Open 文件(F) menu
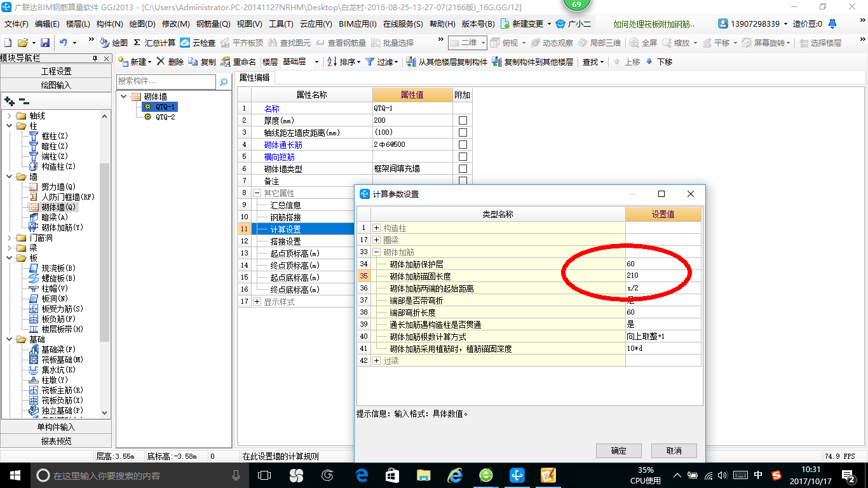Screen dimensions: 868x488 16,24
